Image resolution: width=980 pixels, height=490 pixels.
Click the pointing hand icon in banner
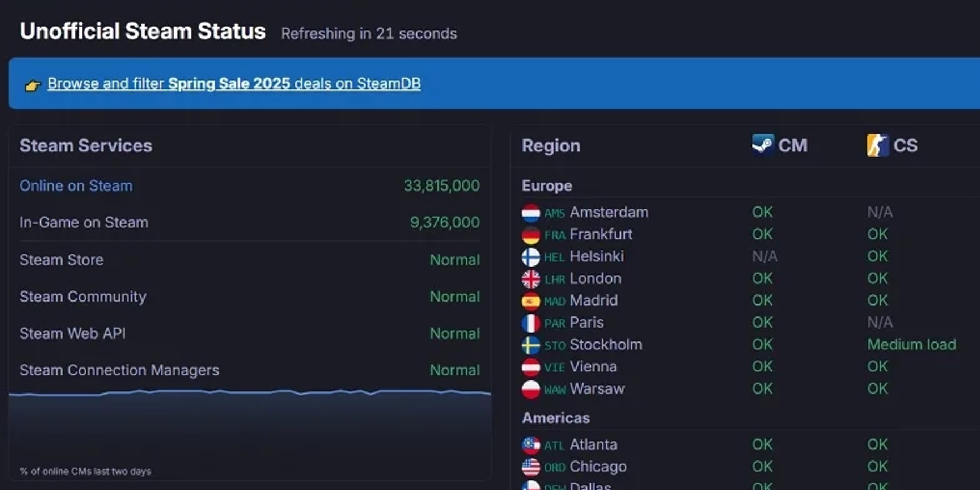(33, 85)
